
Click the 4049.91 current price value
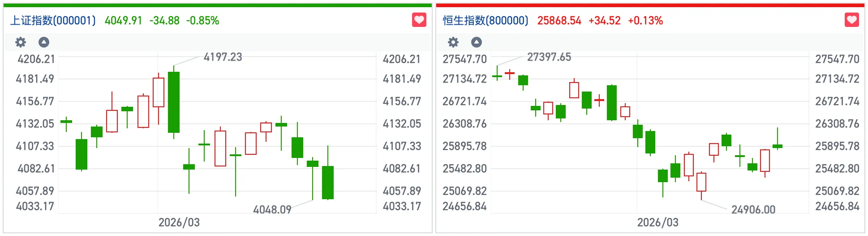[123, 21]
